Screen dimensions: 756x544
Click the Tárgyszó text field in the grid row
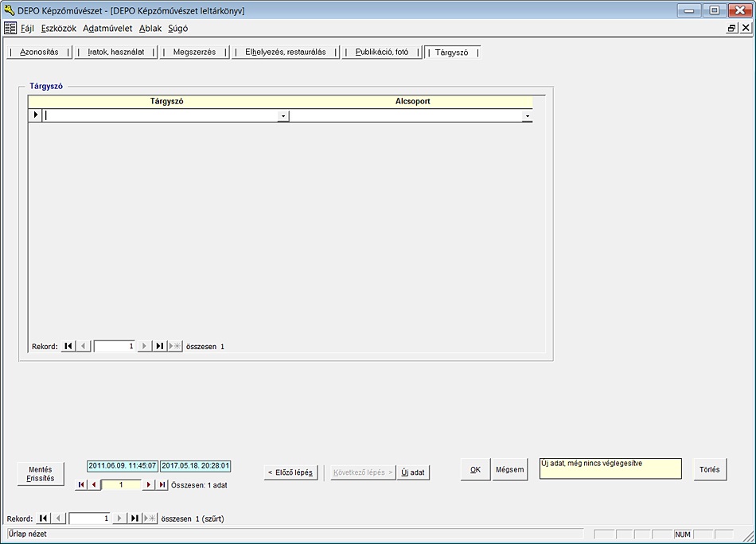pyautogui.click(x=161, y=116)
